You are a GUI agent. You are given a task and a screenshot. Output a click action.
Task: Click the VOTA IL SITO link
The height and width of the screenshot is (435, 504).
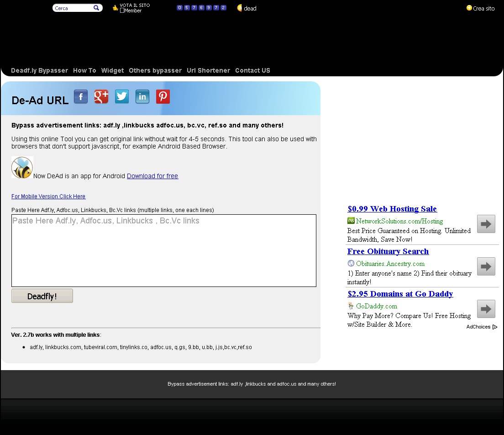pos(135,5)
